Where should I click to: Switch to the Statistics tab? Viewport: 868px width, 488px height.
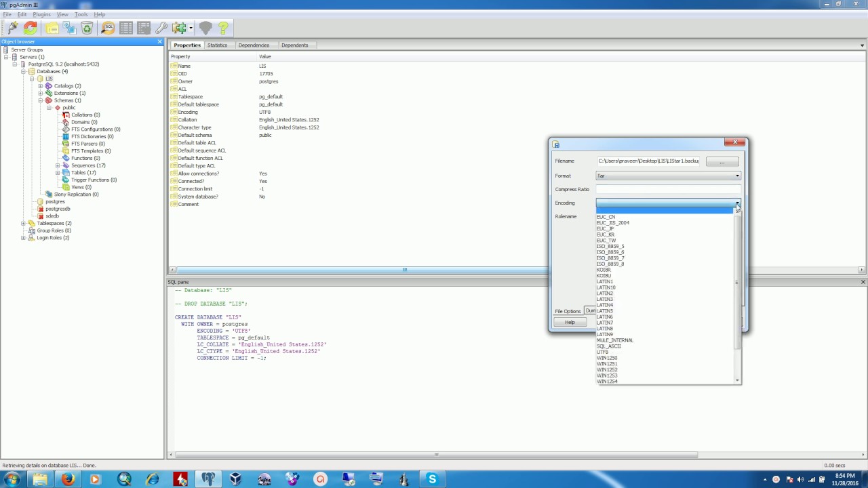click(x=217, y=45)
